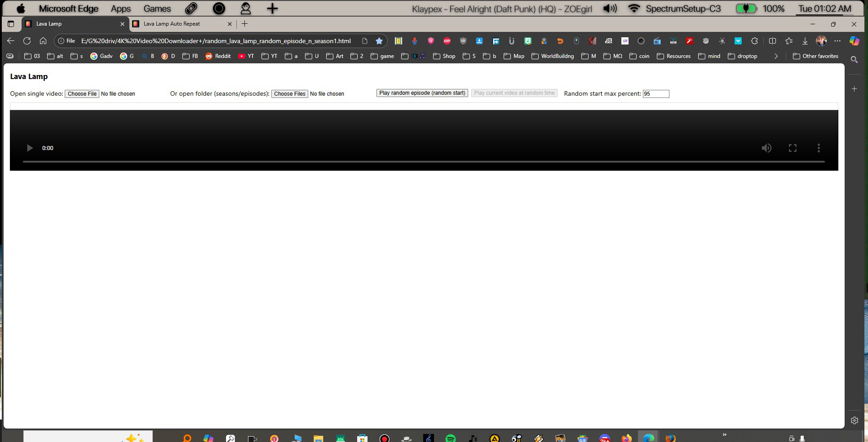Open Edge Settings and more menu
Image resolution: width=868 pixels, height=442 pixels.
coord(837,41)
